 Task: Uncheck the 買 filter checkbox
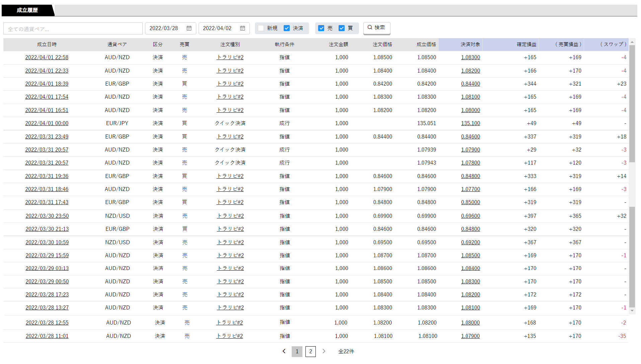(342, 28)
